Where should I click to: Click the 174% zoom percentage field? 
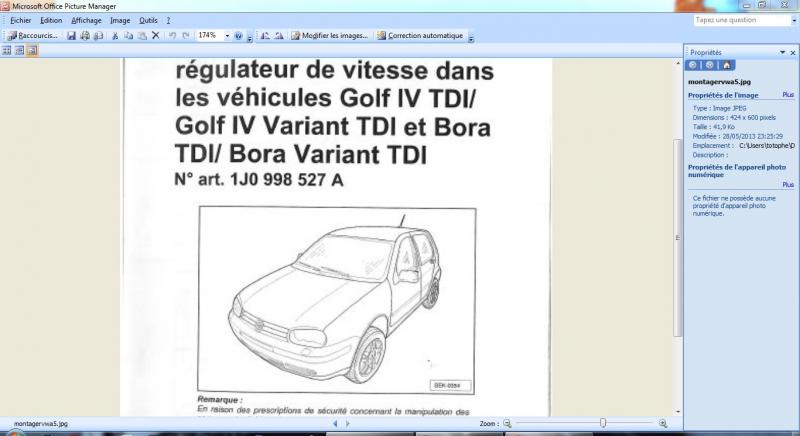pyautogui.click(x=209, y=35)
